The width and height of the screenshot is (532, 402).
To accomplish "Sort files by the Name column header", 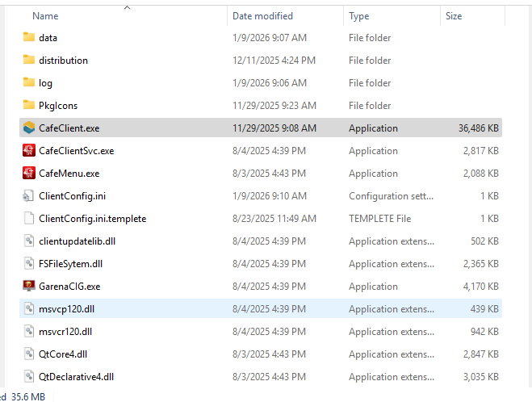I will [x=45, y=16].
